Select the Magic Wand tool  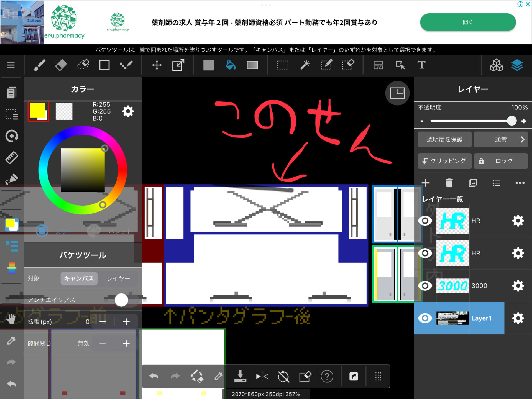[x=305, y=65]
